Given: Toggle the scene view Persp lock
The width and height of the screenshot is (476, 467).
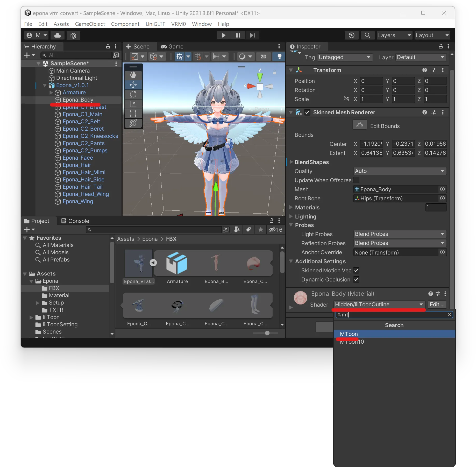Looking at the screenshot, I should point(274,73).
